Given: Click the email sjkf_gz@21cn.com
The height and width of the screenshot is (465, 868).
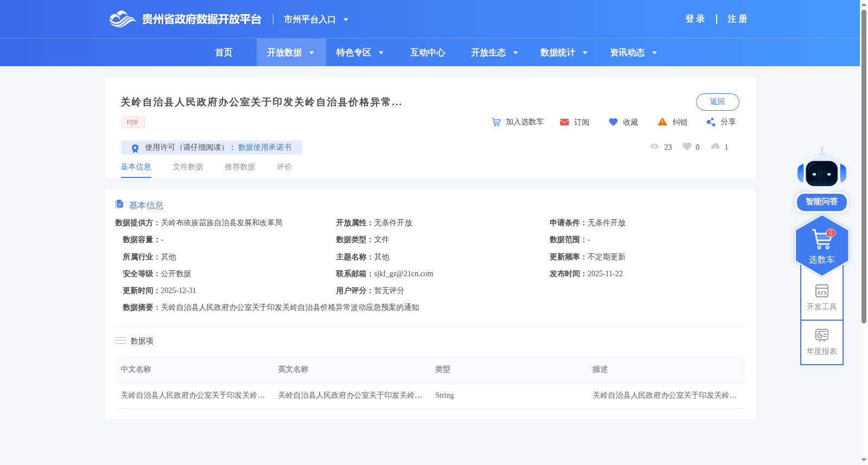Looking at the screenshot, I should click(404, 273).
